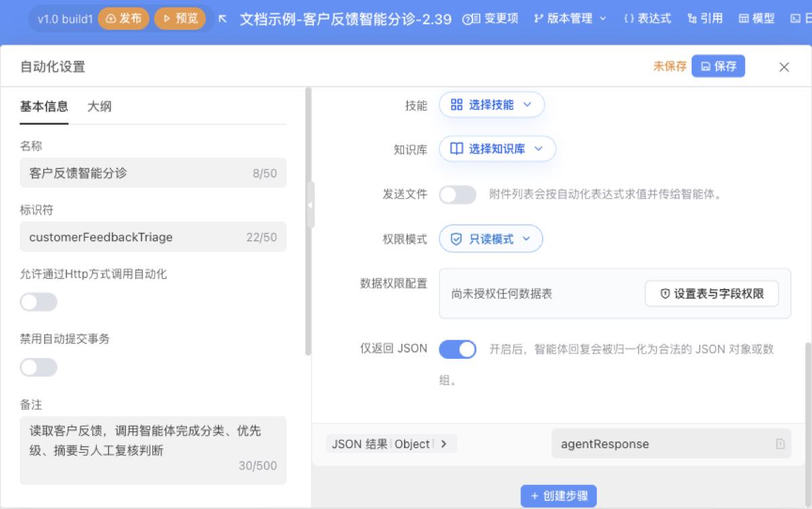Screen dimensions: 812x509
Task: Collapse the left panel with the divider arrow
Action: (310, 205)
